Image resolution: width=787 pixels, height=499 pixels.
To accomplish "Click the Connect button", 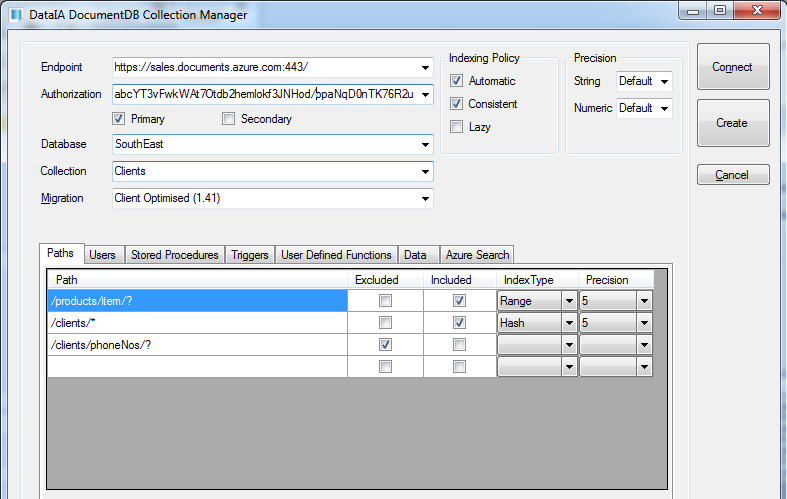I will 733,67.
